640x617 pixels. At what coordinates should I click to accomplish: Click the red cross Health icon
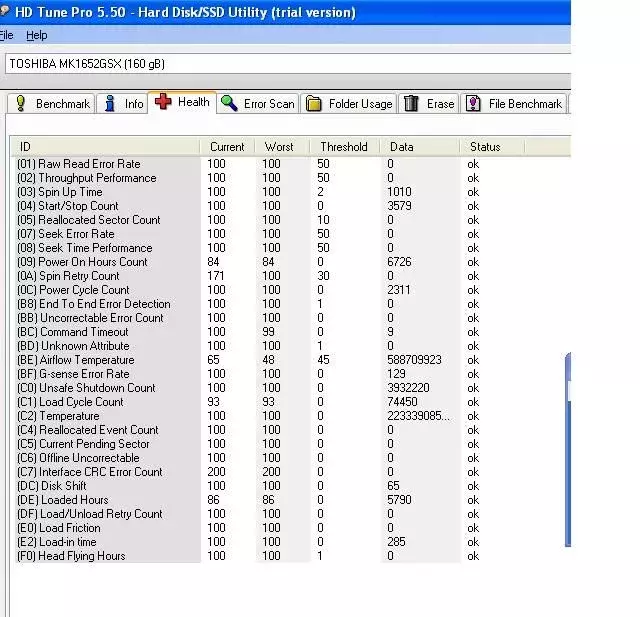tap(163, 101)
